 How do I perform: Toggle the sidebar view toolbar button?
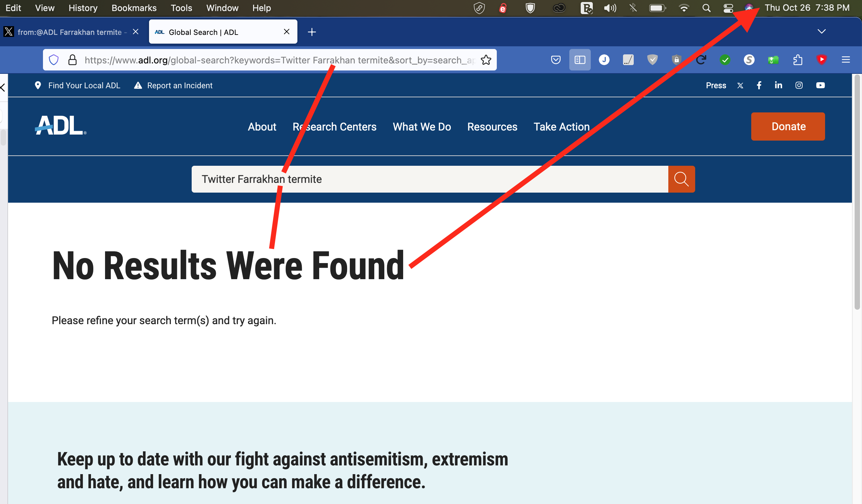click(x=579, y=60)
